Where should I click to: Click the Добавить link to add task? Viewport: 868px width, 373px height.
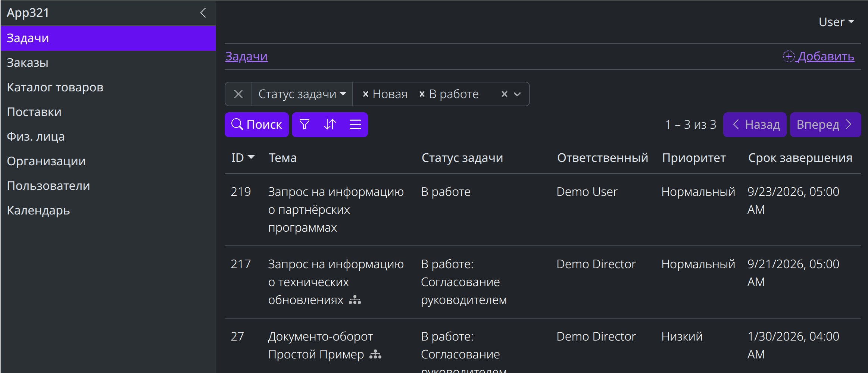pyautogui.click(x=818, y=56)
